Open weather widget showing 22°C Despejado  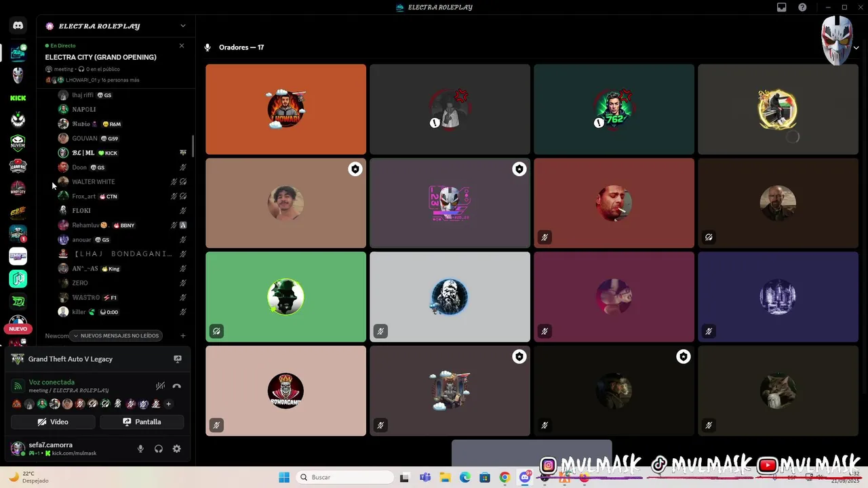pos(28,477)
